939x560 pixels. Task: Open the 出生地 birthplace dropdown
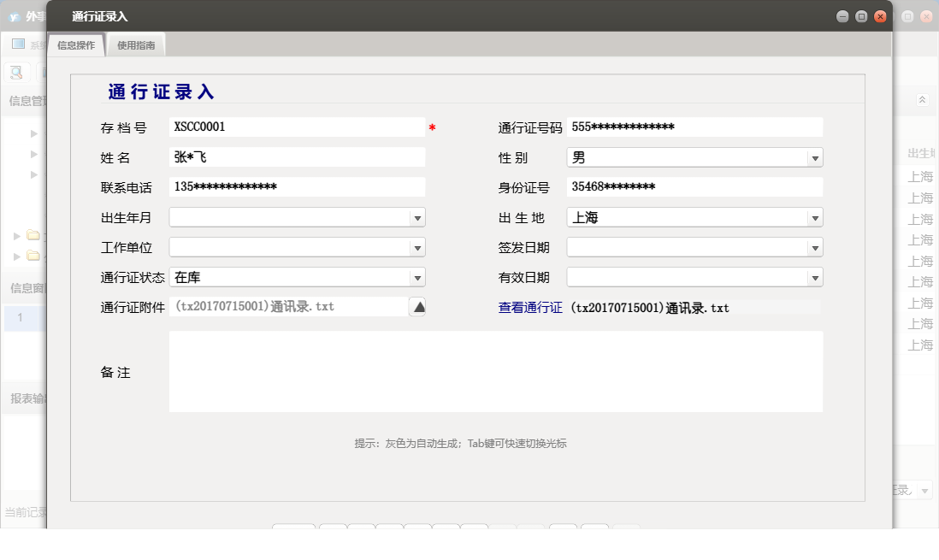815,216
